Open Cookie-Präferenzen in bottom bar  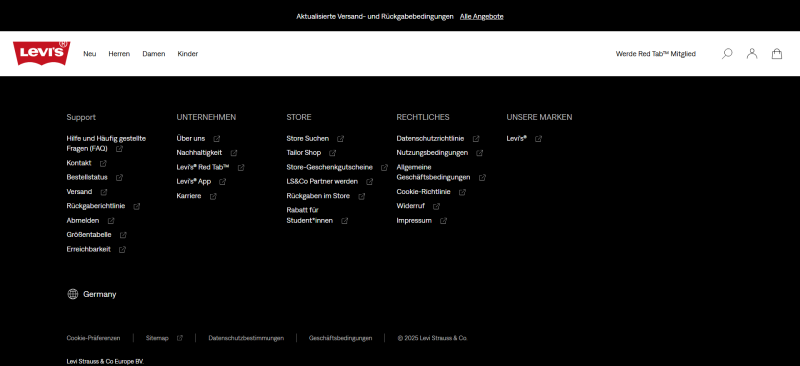coord(93,338)
